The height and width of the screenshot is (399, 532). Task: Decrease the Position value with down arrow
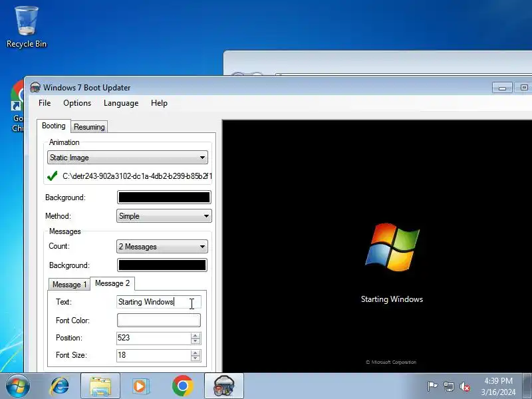196,341
